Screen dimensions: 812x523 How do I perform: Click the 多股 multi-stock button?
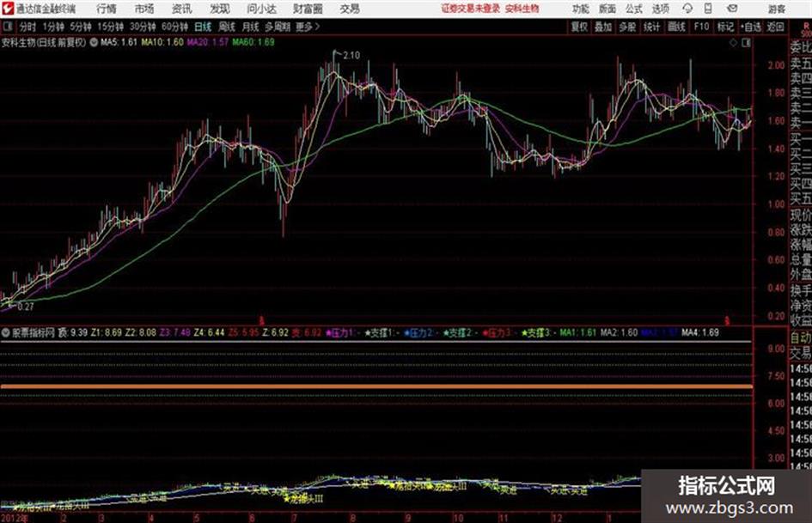(627, 27)
